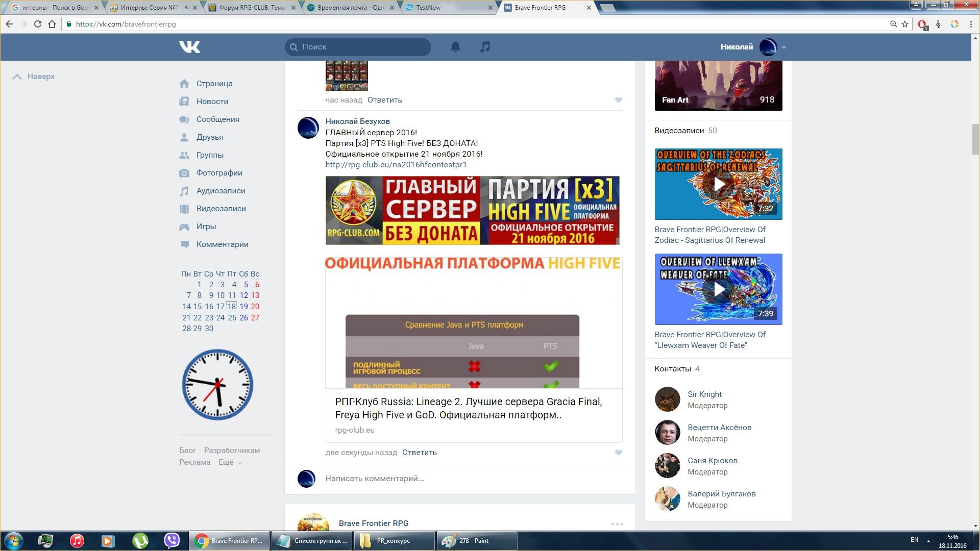Focus the Поиск search field
Viewport: 980px width, 551px height.
[x=358, y=47]
